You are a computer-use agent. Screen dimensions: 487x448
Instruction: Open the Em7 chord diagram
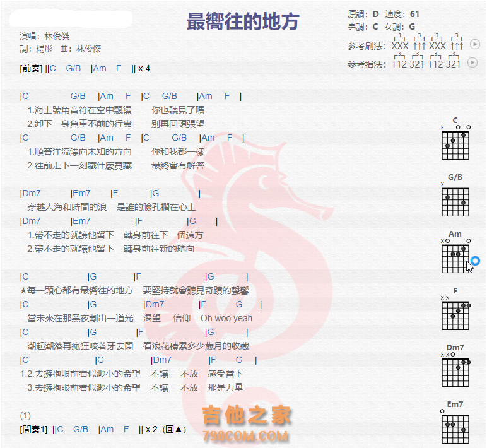point(455,423)
